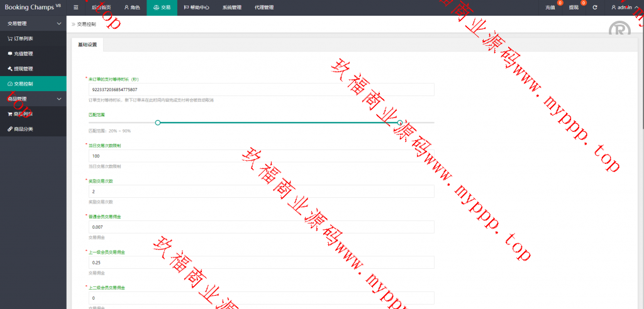
Task: Open the admin user dropdown
Action: [x=625, y=8]
